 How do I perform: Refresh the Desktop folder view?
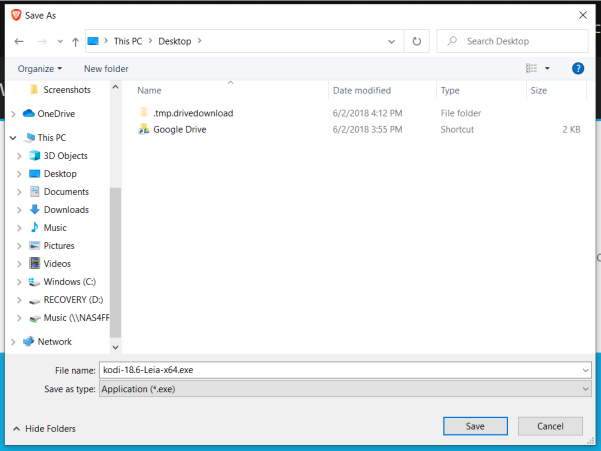coord(417,41)
